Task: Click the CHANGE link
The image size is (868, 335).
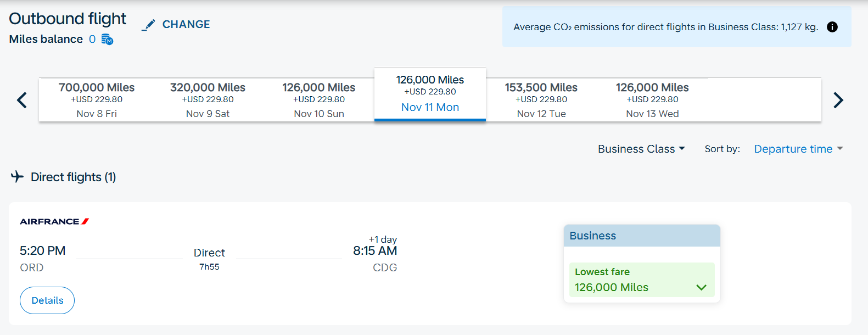Action: coord(186,25)
